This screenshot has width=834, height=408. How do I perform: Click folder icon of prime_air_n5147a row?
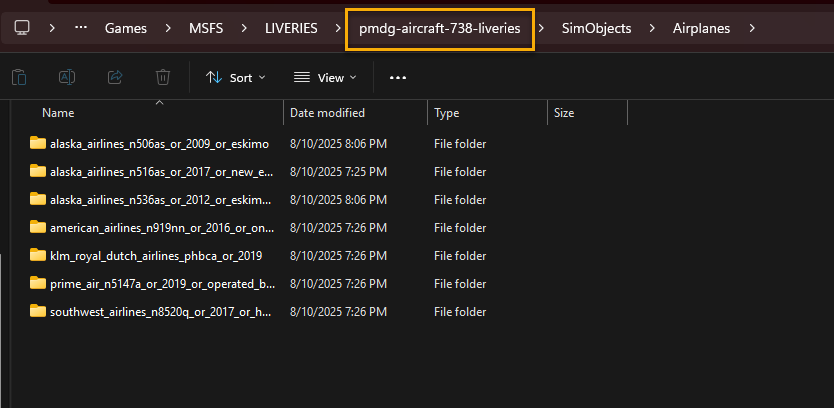click(x=38, y=283)
